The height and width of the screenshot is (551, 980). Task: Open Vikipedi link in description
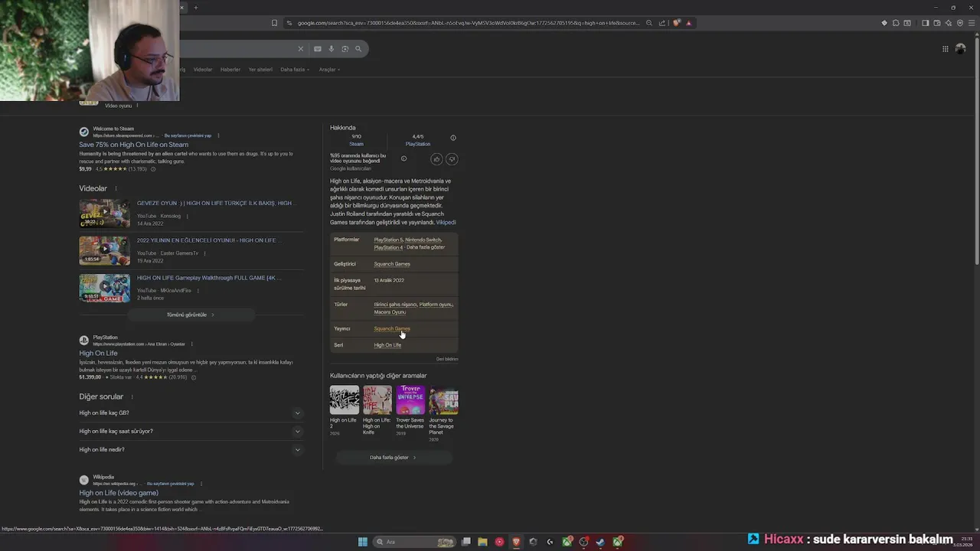(446, 223)
